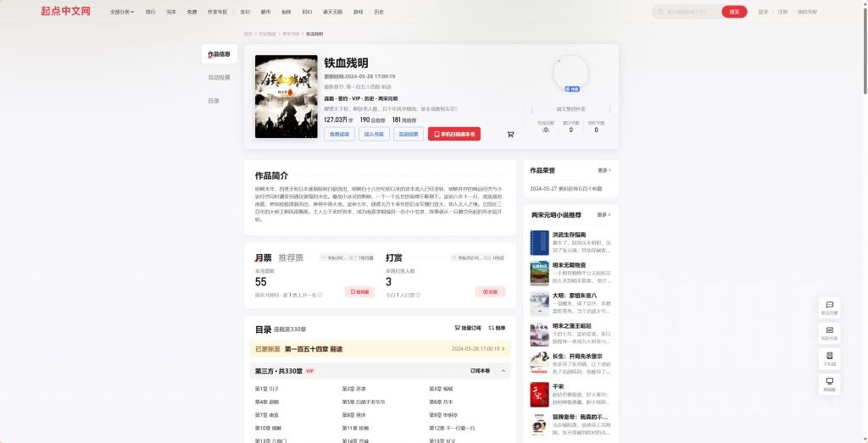
Task: Click the pink 打赏 tip button
Action: (490, 291)
